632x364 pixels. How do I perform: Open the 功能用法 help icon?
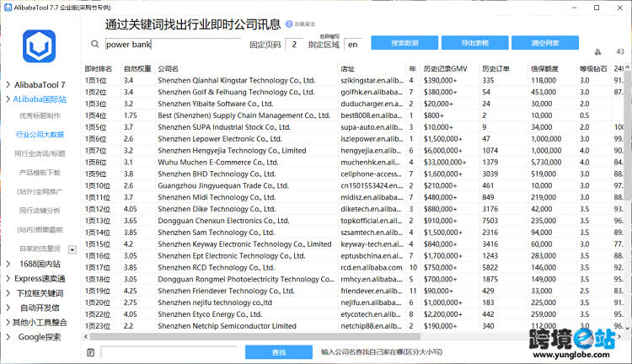click(289, 24)
